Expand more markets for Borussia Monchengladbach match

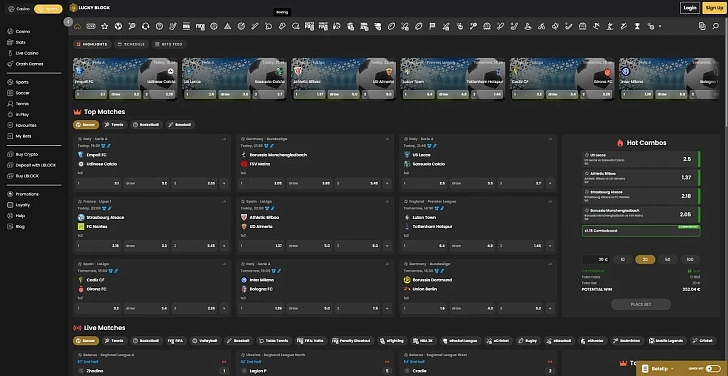387,183
